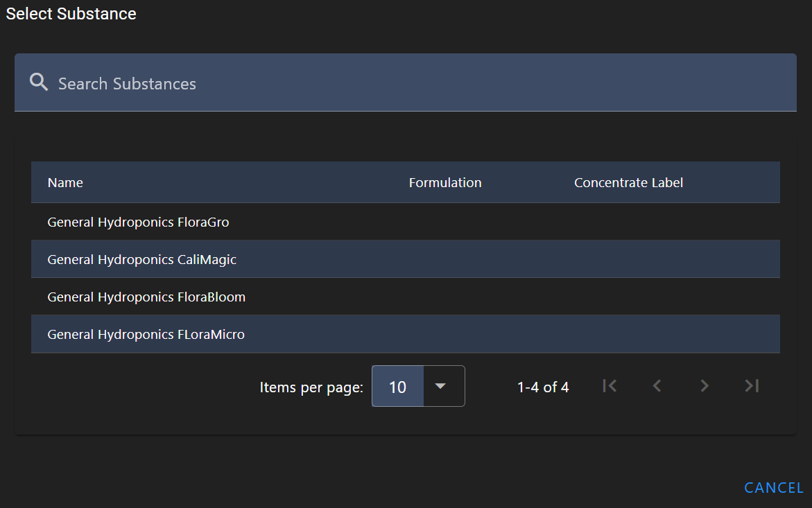
Task: Click the empty Formulation cell of FloraGro row
Action: 444,222
